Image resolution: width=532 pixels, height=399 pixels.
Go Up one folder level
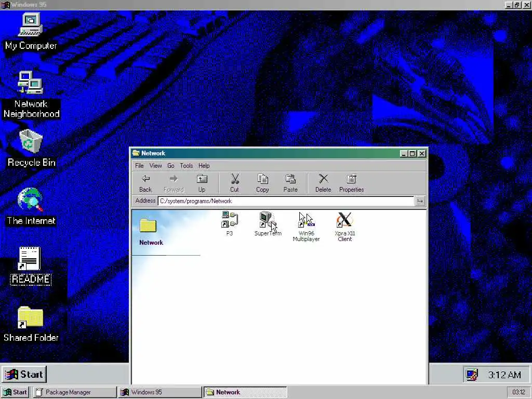202,183
